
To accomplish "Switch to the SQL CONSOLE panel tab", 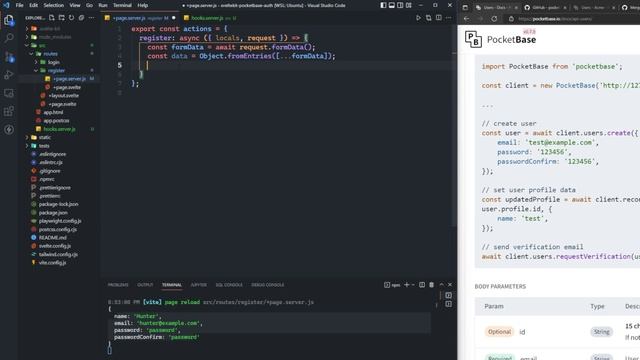I will tap(229, 285).
